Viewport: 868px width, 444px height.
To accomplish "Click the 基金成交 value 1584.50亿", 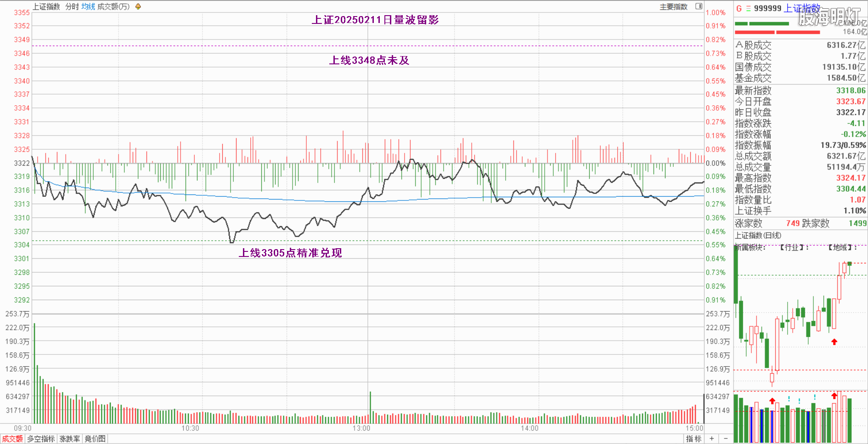I will click(846, 78).
